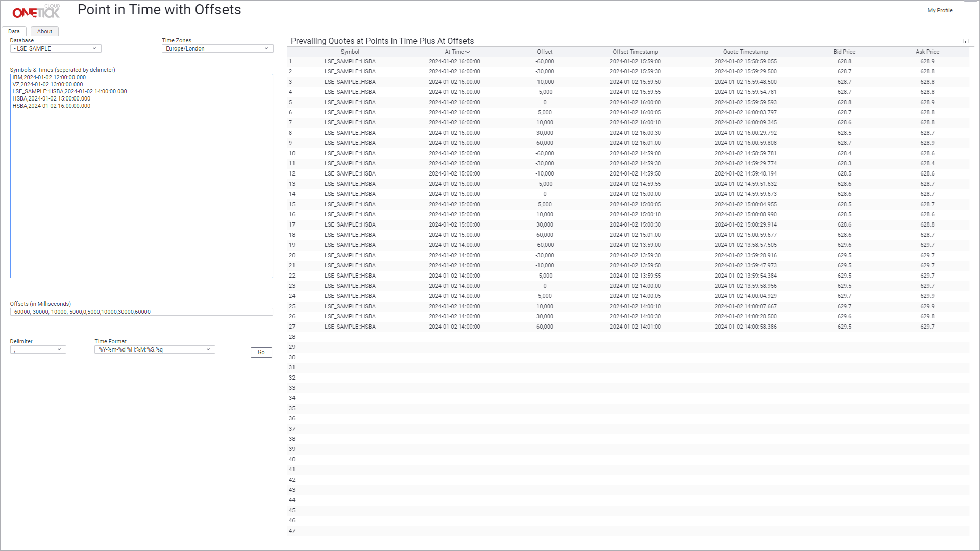
Task: Click the Ask Price column header
Action: (x=927, y=52)
